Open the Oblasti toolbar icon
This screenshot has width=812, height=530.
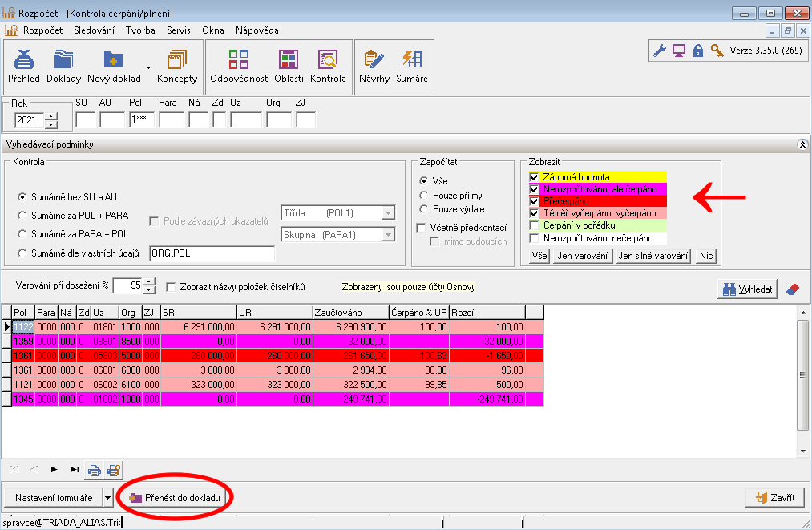point(289,66)
